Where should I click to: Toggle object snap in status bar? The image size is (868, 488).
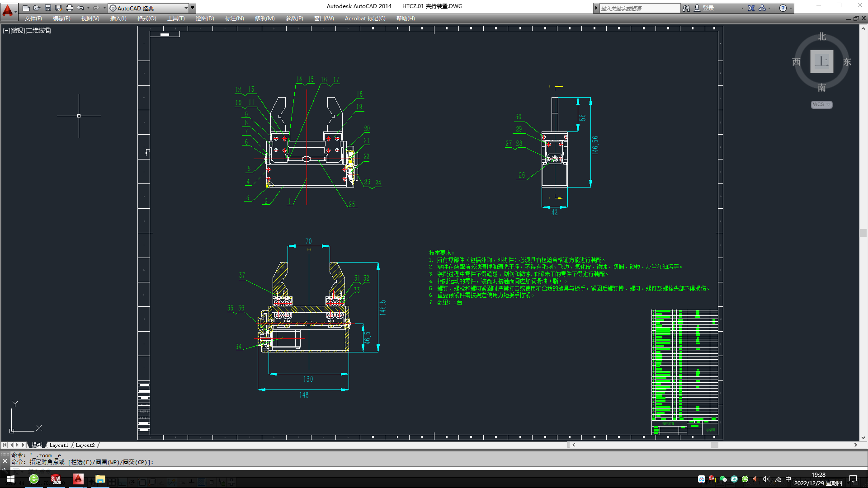tap(142, 482)
